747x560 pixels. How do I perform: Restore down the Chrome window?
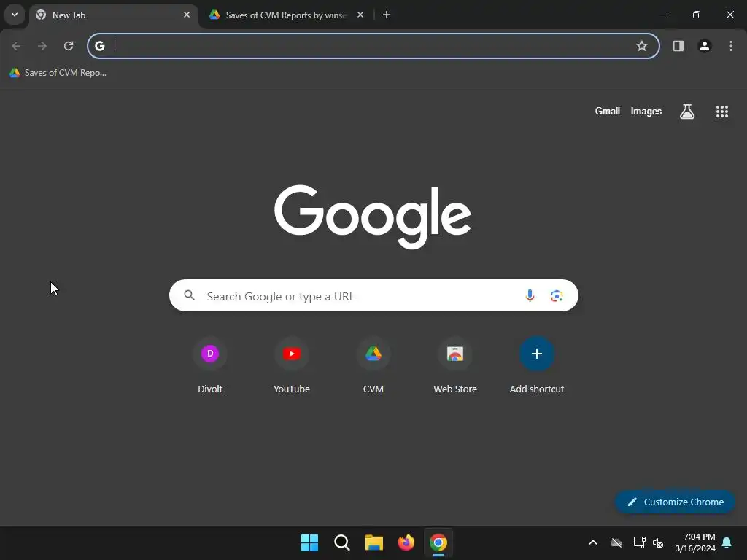coord(697,15)
